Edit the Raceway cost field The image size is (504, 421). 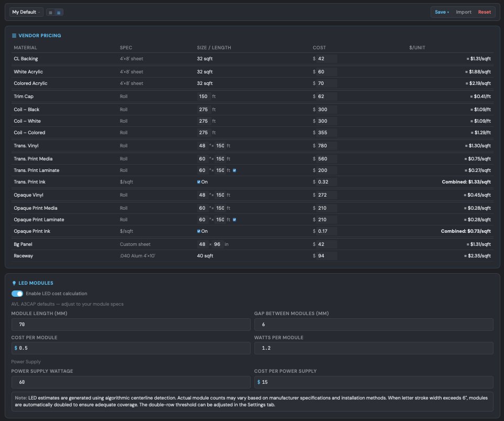pyautogui.click(x=326, y=256)
